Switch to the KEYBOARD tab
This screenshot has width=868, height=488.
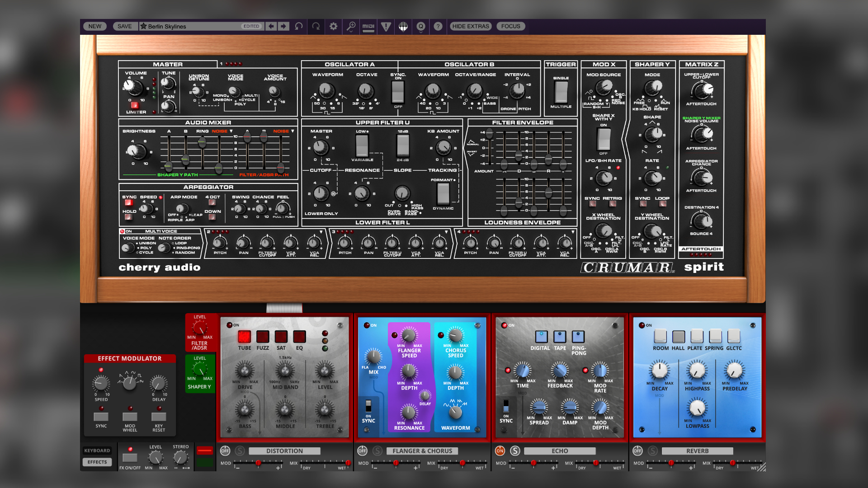[97, 450]
